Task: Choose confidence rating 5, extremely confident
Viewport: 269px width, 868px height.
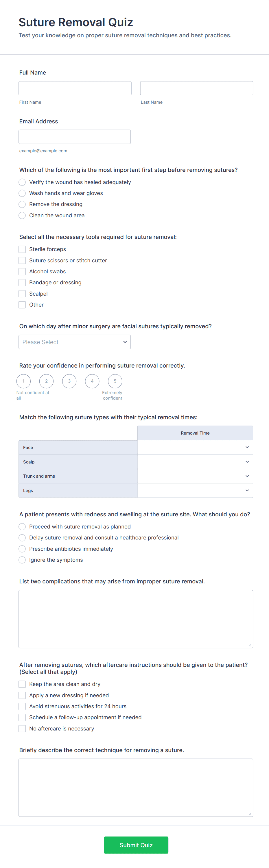Action: tap(115, 381)
